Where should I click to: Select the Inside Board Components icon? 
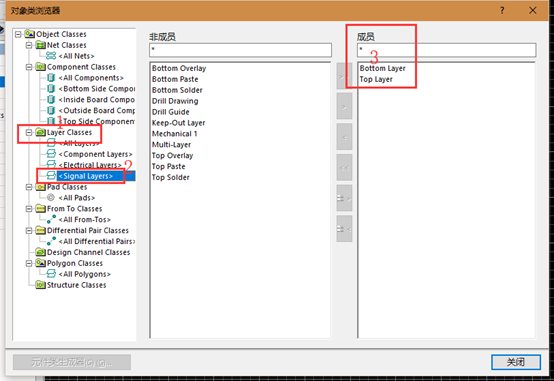(51, 100)
